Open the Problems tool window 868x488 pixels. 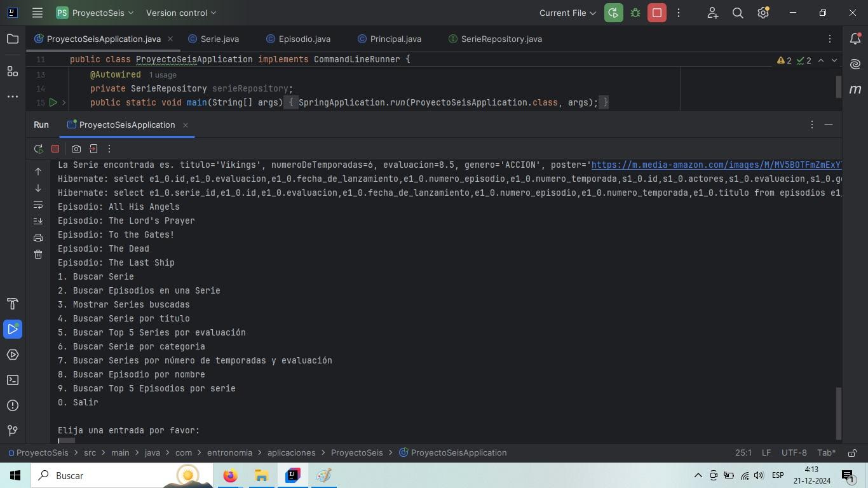pyautogui.click(x=13, y=405)
